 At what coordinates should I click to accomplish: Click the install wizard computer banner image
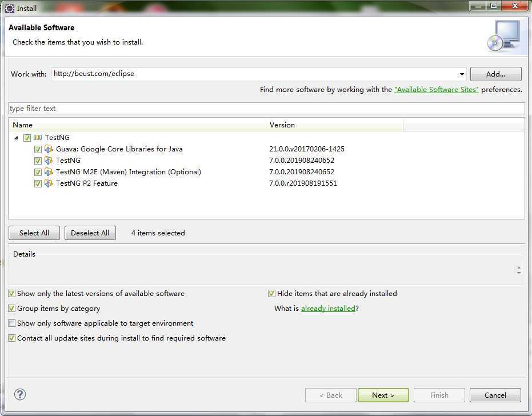click(x=504, y=37)
